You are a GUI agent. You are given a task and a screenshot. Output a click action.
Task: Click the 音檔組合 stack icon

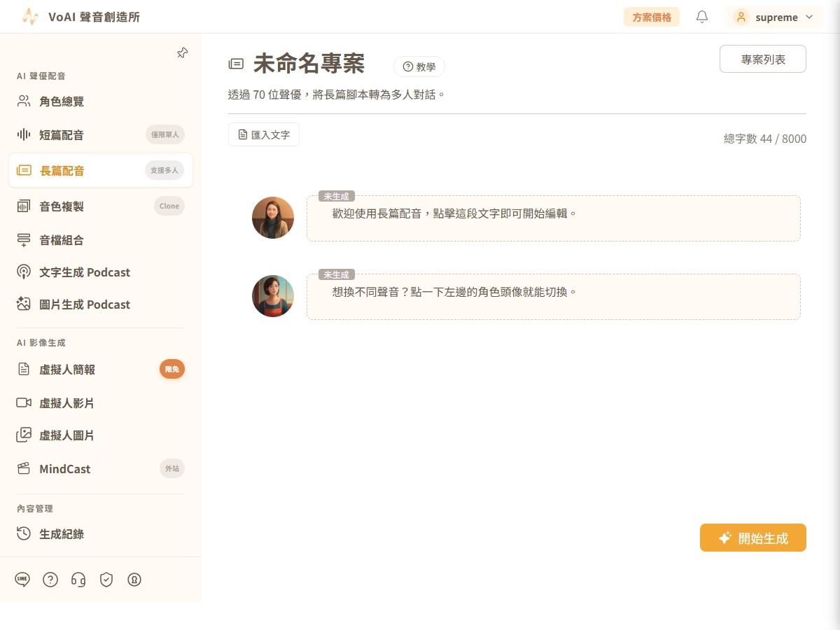pyautogui.click(x=24, y=240)
